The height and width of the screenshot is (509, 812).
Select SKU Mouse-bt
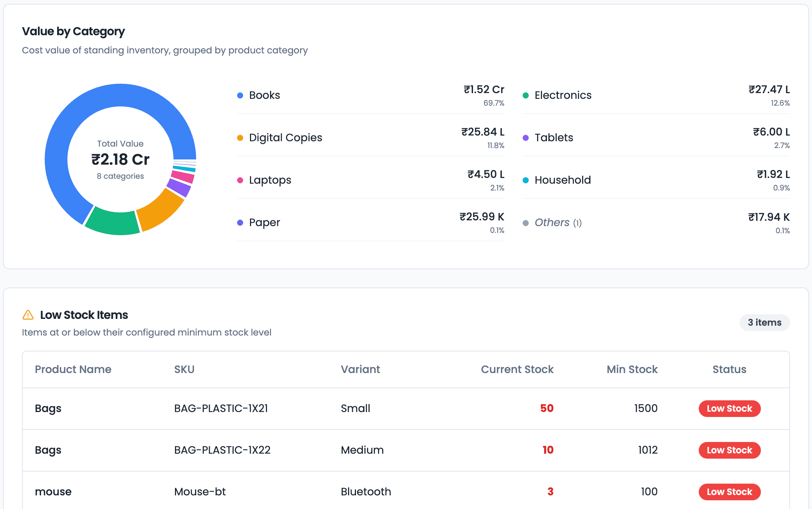tap(200, 492)
